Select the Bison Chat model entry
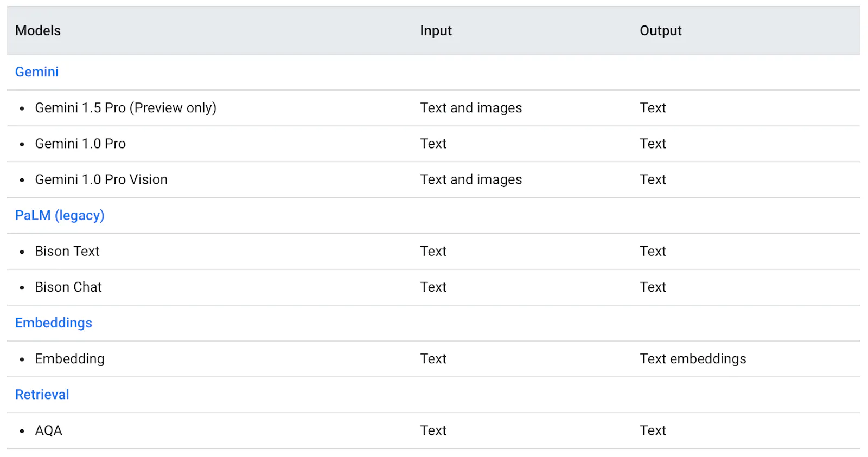The width and height of the screenshot is (868, 457). click(68, 287)
